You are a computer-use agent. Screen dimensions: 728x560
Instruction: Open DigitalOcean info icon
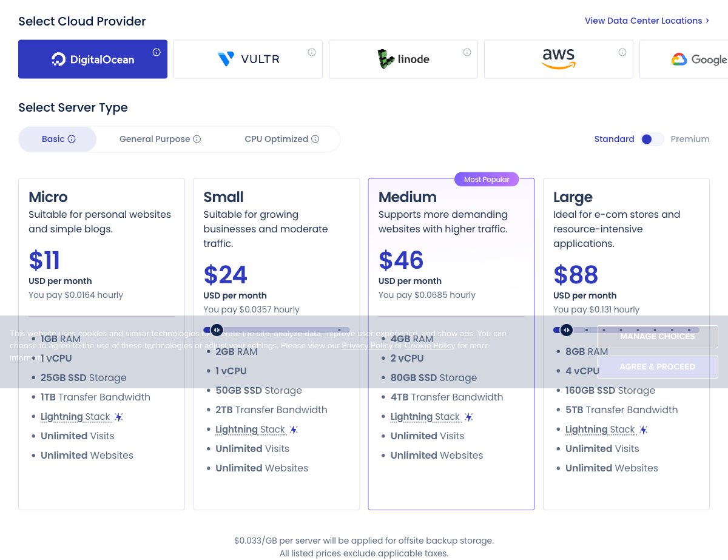[x=157, y=52]
